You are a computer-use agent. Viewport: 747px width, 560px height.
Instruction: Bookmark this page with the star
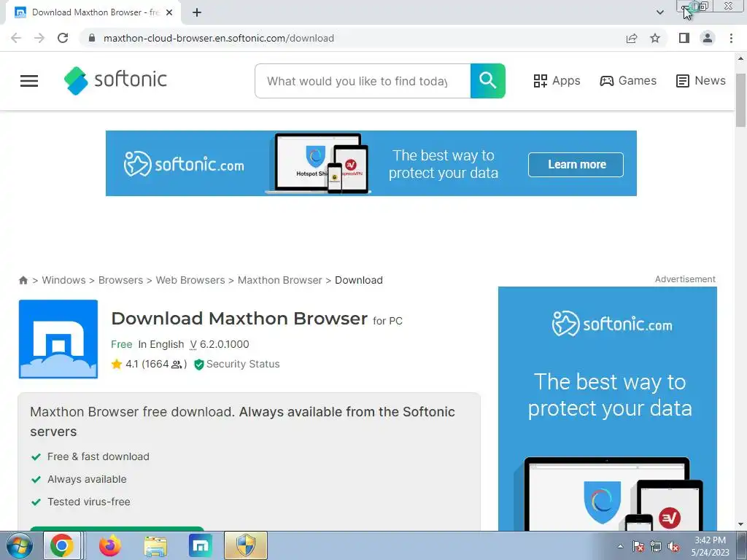(x=655, y=38)
